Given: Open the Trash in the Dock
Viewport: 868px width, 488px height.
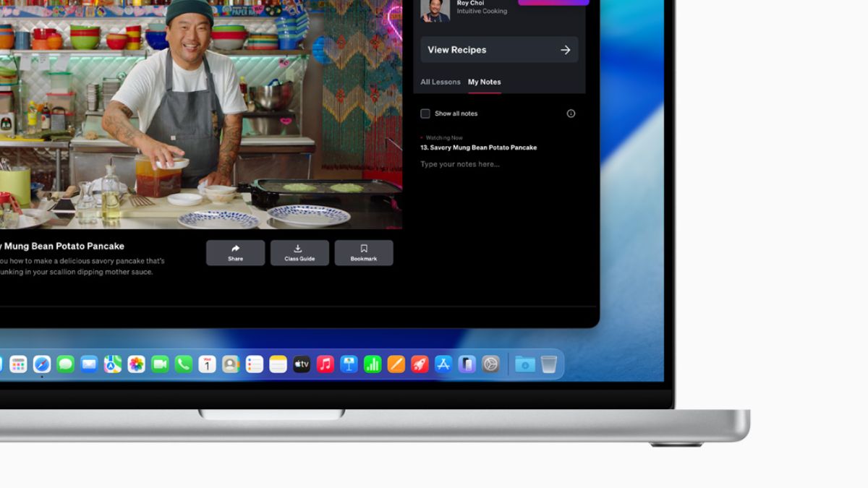Looking at the screenshot, I should click(x=549, y=364).
